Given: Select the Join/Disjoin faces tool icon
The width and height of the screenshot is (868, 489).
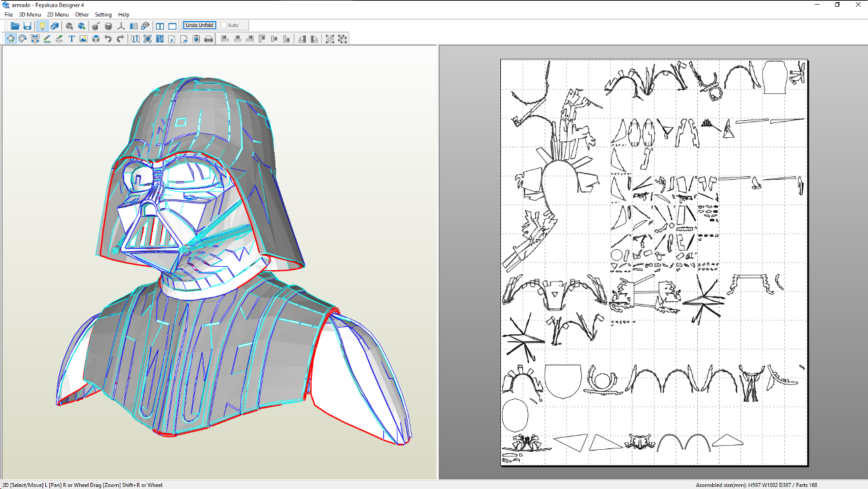Looking at the screenshot, I should [x=34, y=38].
